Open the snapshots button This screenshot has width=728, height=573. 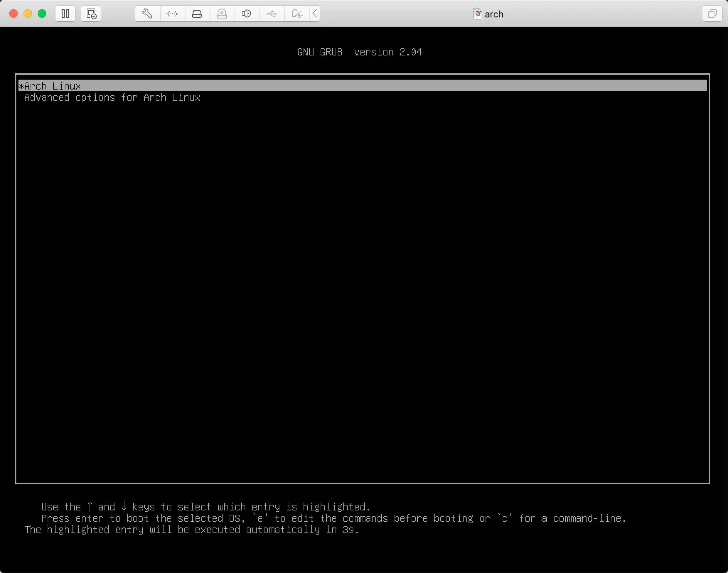91,14
